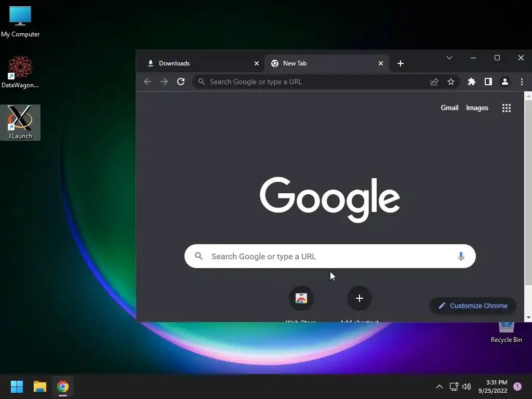The width and height of the screenshot is (532, 399).
Task: Click the share this page icon
Action: click(434, 82)
